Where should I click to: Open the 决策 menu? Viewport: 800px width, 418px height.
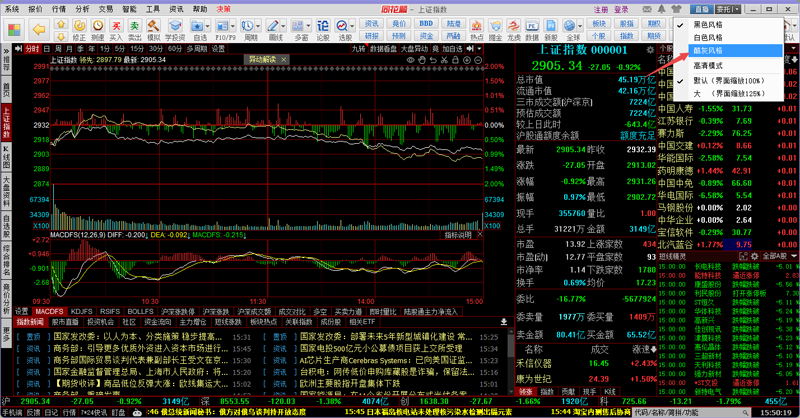(223, 9)
